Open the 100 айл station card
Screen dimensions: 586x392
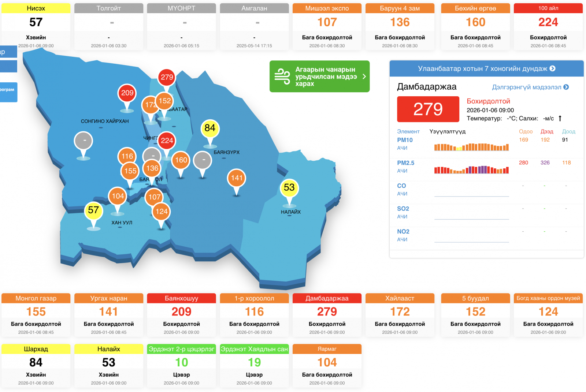(548, 26)
